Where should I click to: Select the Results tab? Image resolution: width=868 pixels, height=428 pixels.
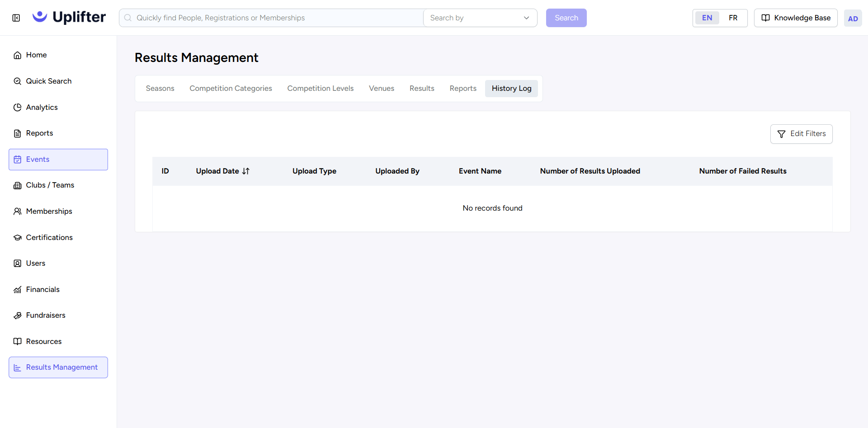422,89
